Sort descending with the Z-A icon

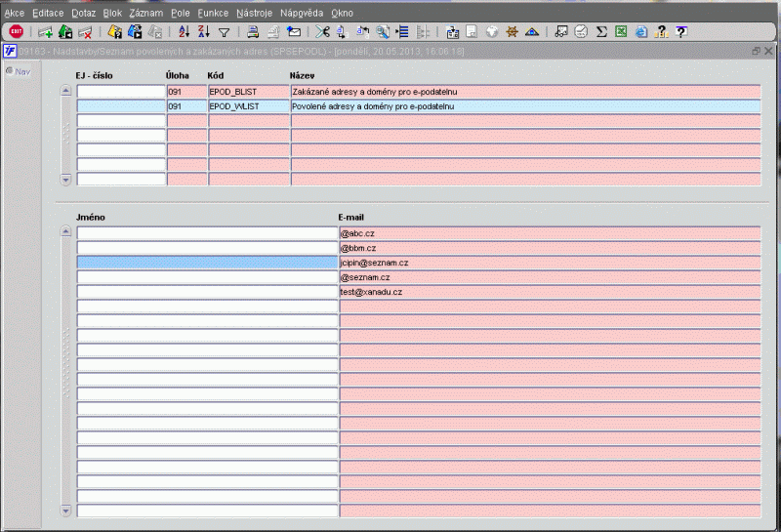(204, 32)
